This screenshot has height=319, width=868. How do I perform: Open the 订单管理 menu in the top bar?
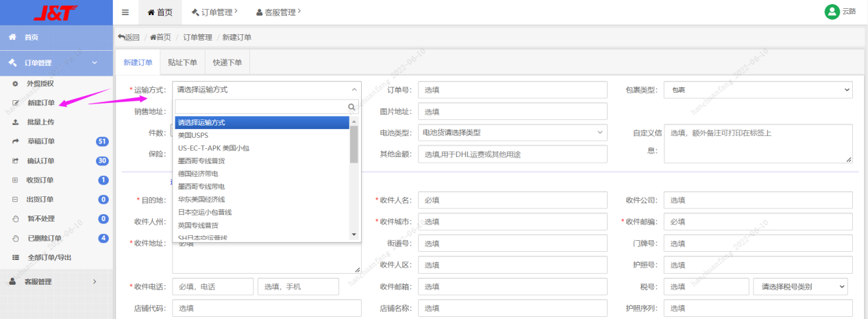pyautogui.click(x=214, y=12)
